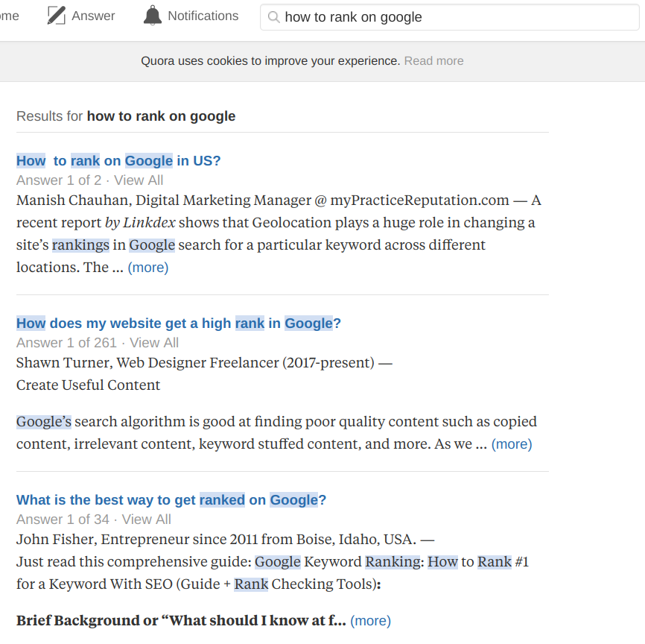Open the cookies 'Read more' link
This screenshot has height=644, width=645.
[x=434, y=61]
